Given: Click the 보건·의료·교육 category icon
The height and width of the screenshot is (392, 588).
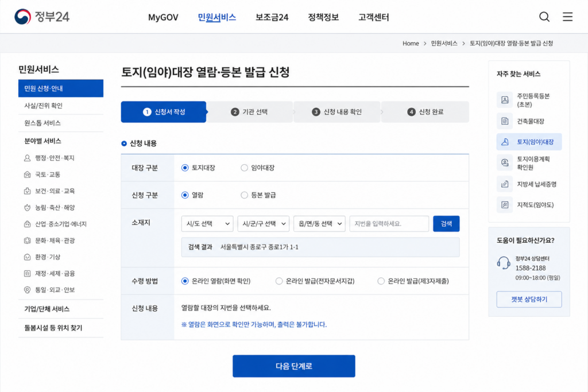Looking at the screenshot, I should [x=28, y=191].
